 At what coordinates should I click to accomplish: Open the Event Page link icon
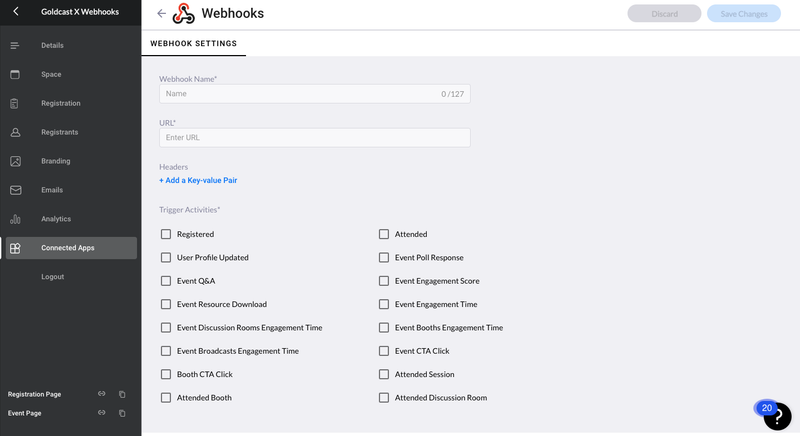pyautogui.click(x=101, y=413)
